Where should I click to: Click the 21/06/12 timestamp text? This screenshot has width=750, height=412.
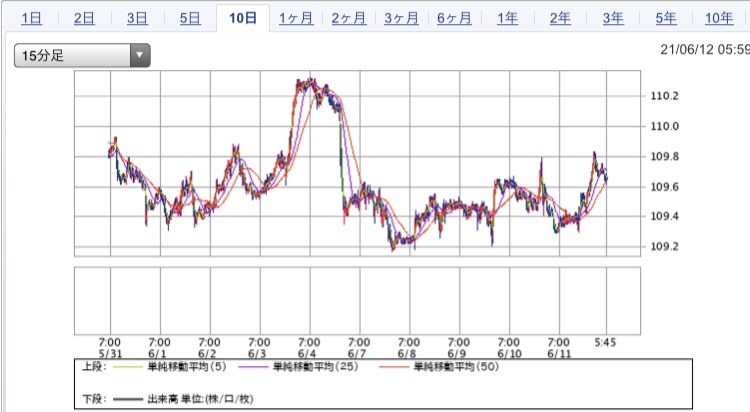point(705,49)
